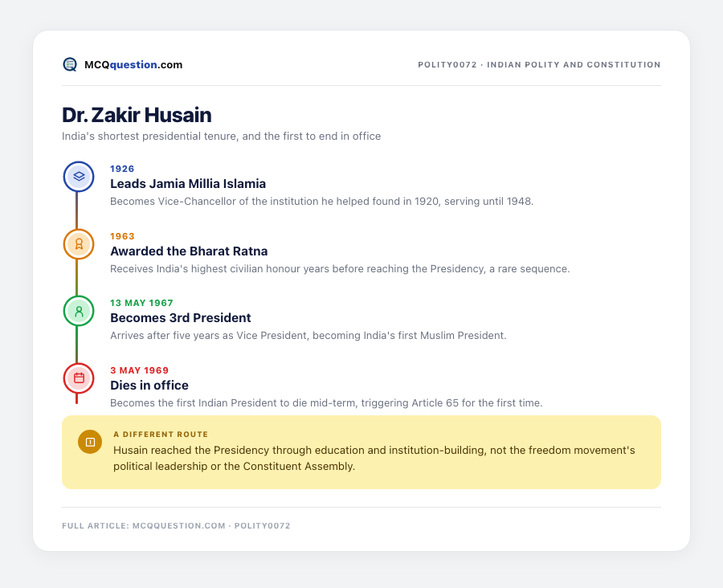This screenshot has width=723, height=588.
Task: Click the red calendar icon for 1969
Action: click(x=79, y=378)
